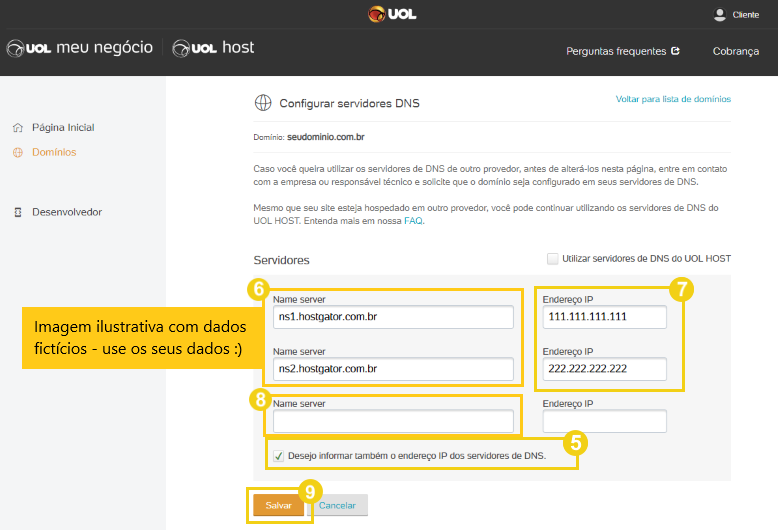778x530 pixels.
Task: Open the Cliente account menu
Action: [x=746, y=15]
